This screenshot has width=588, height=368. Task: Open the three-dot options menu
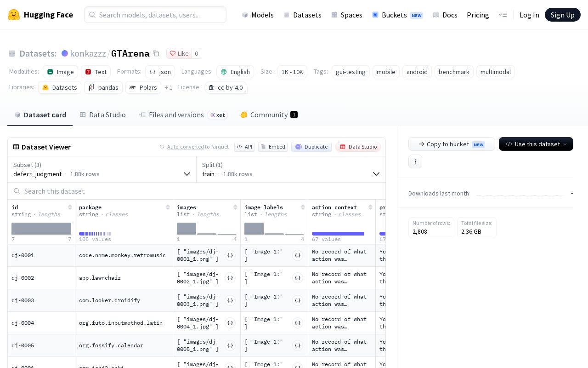(415, 161)
